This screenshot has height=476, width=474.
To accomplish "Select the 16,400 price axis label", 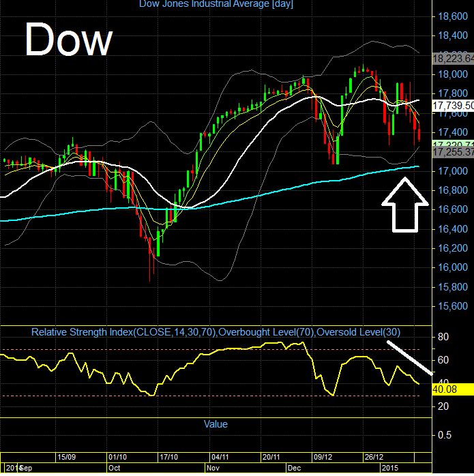I will [452, 229].
